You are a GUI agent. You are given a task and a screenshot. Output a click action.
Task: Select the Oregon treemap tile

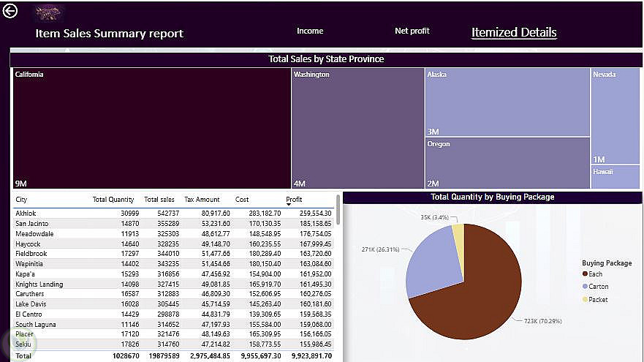[x=507, y=163]
